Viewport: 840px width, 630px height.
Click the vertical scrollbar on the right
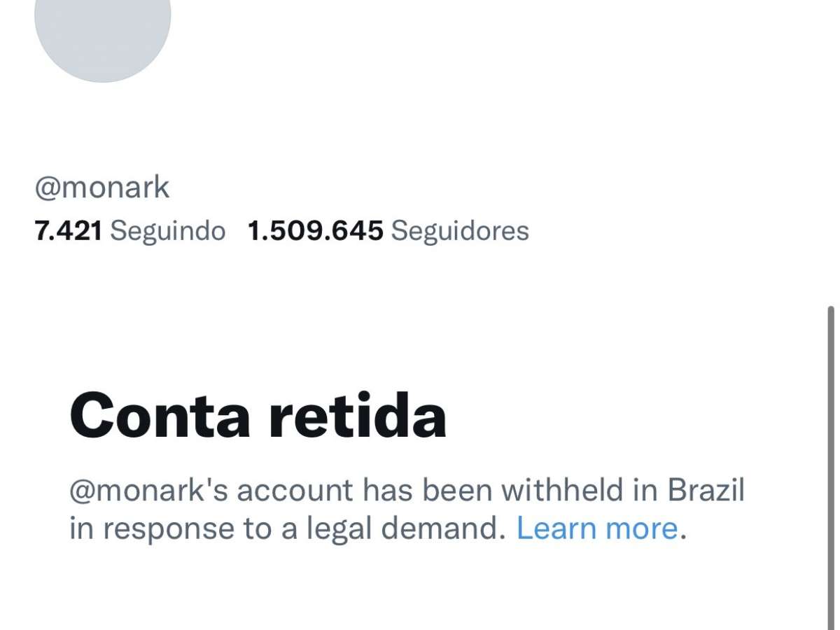click(831, 462)
